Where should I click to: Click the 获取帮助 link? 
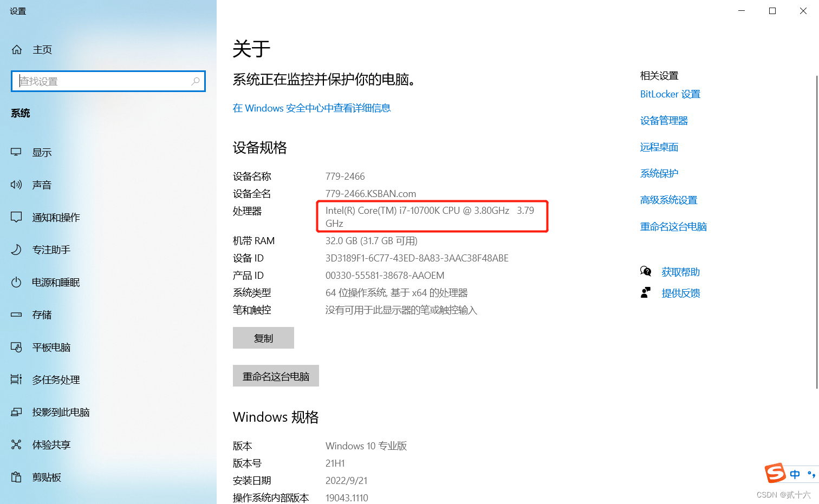click(681, 272)
